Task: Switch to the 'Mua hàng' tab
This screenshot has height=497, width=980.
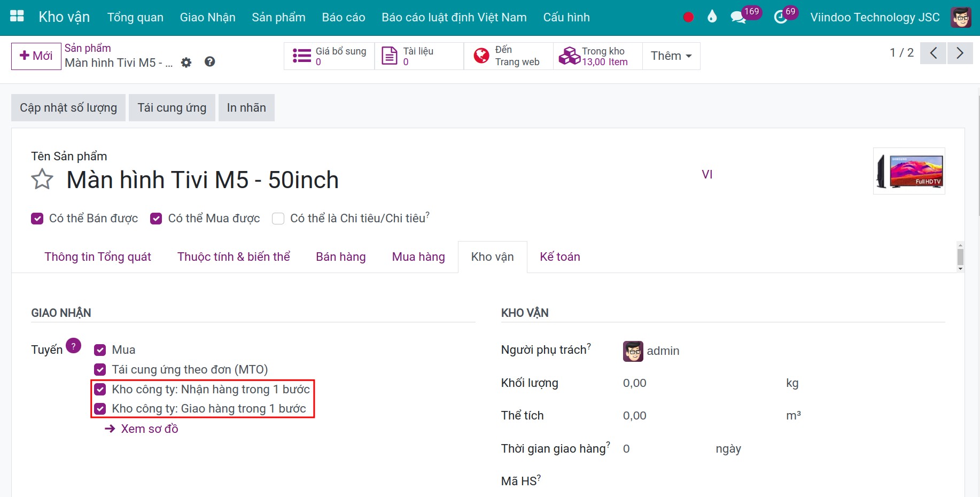Action: coord(418,257)
